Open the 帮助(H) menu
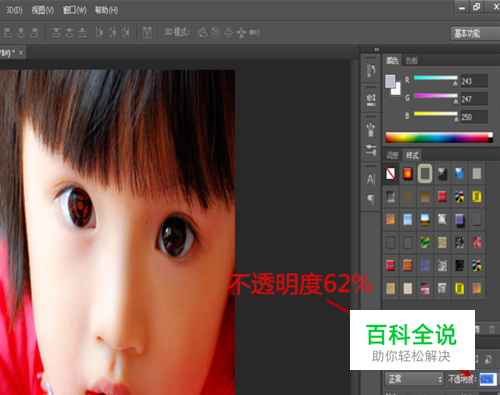 [x=106, y=10]
